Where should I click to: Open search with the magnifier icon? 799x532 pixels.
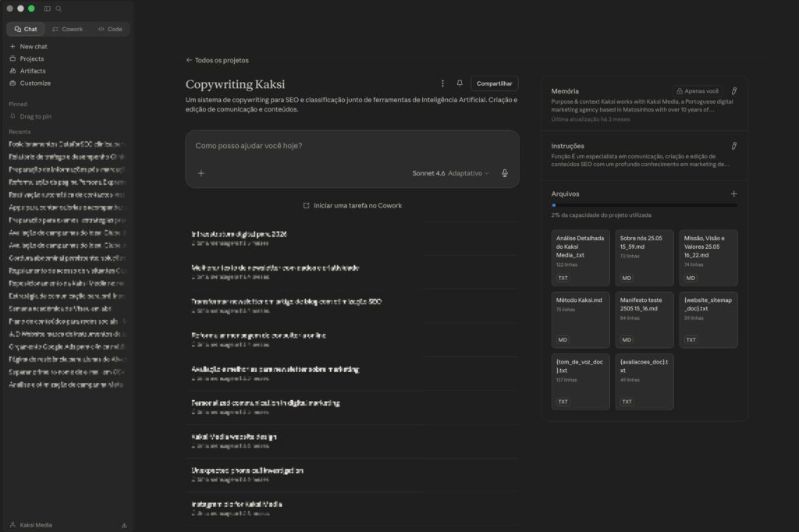tap(59, 9)
